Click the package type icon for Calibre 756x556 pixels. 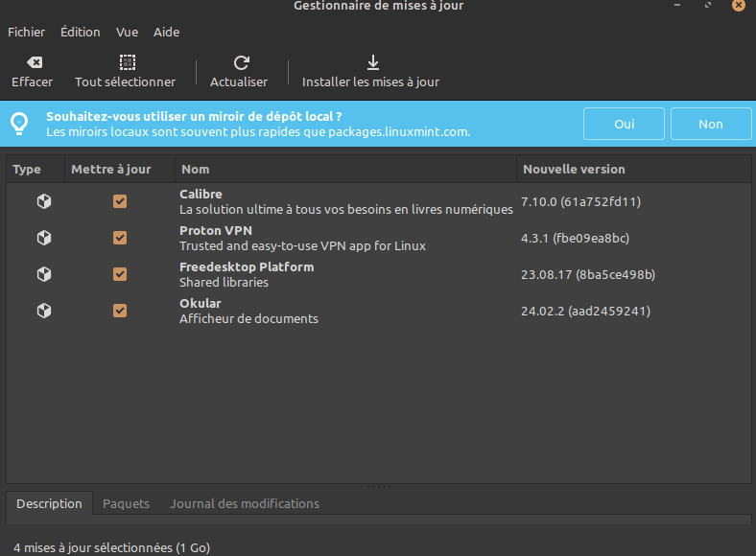point(43,201)
